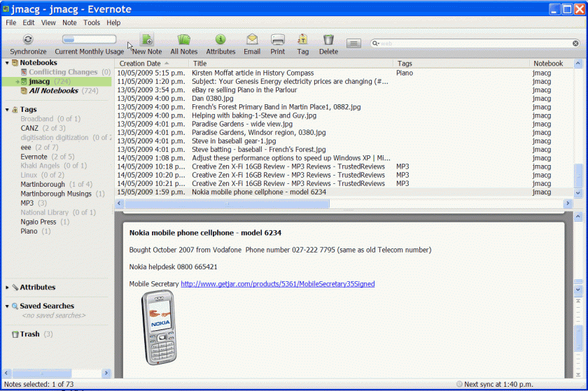The height and width of the screenshot is (391, 588).
Task: Select the Piano tag in sidebar
Action: [29, 231]
